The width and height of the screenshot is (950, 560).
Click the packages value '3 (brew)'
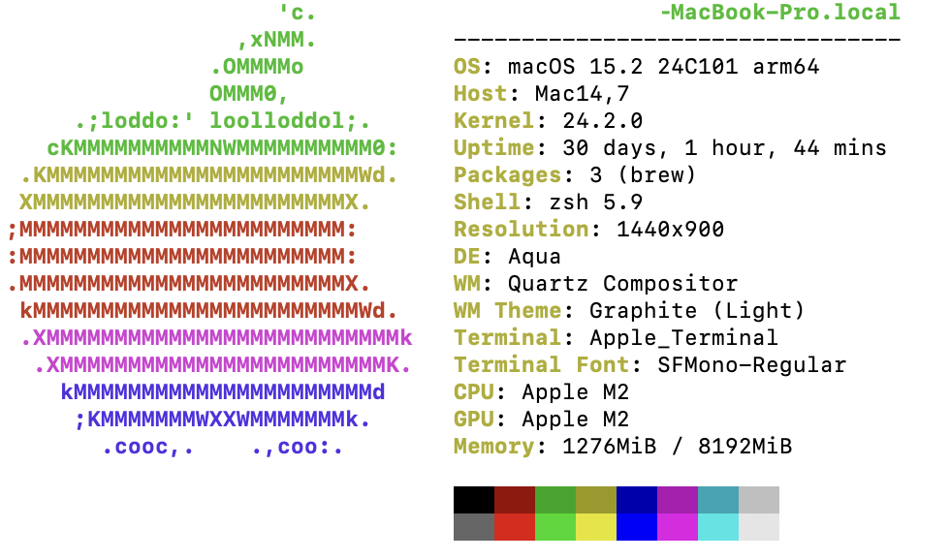click(643, 175)
